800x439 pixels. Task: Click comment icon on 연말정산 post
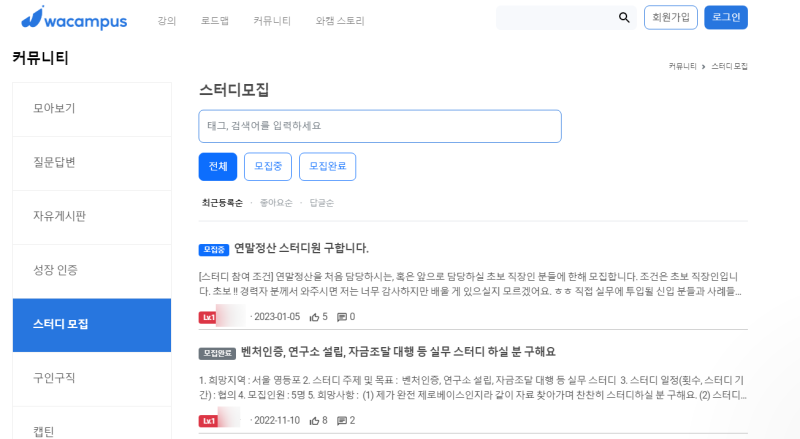(x=341, y=317)
